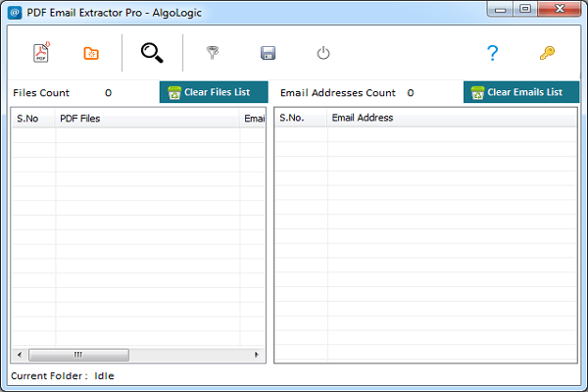Click the Email Address column header
Viewport: 588px width, 392px height.
[x=452, y=118]
